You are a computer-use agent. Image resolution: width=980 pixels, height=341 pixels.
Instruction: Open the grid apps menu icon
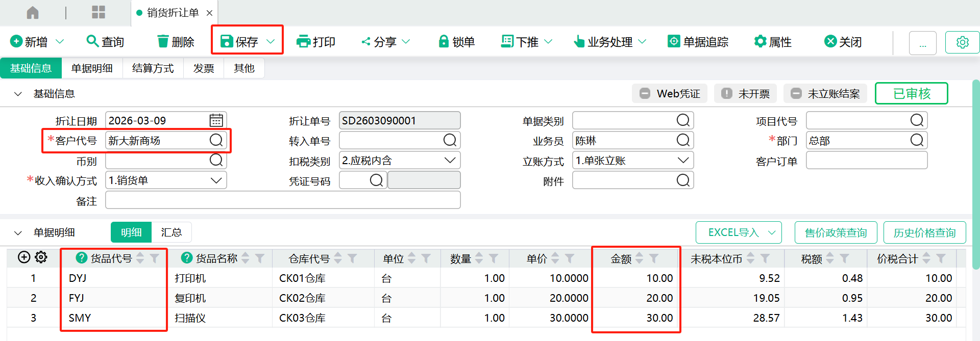[99, 13]
